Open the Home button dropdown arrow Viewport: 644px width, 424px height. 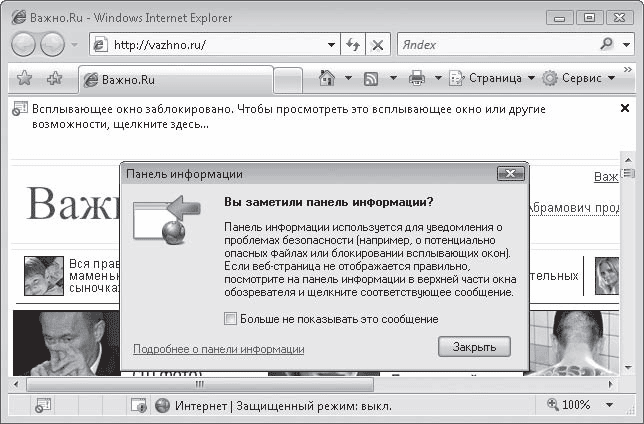click(x=347, y=77)
